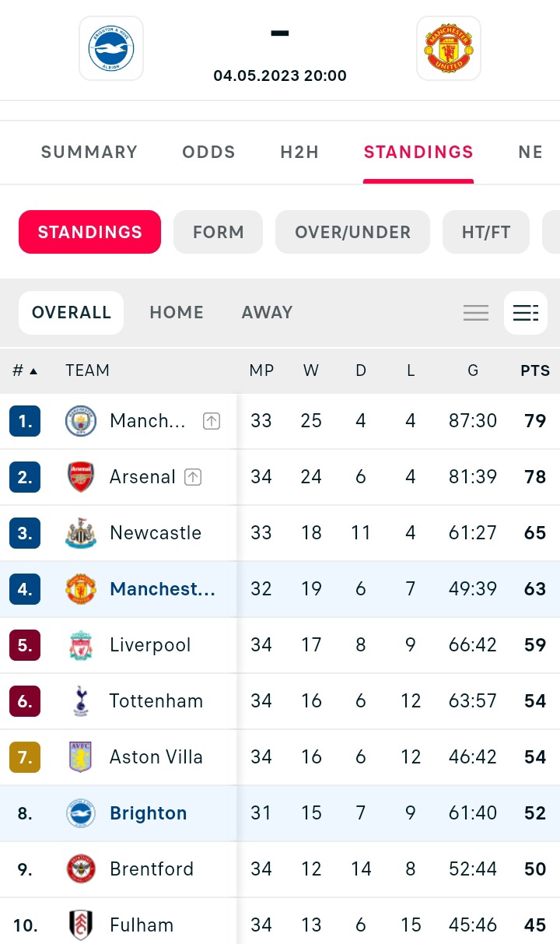560x944 pixels.
Task: Click the Tottenham club logo in the table
Action: (x=81, y=701)
